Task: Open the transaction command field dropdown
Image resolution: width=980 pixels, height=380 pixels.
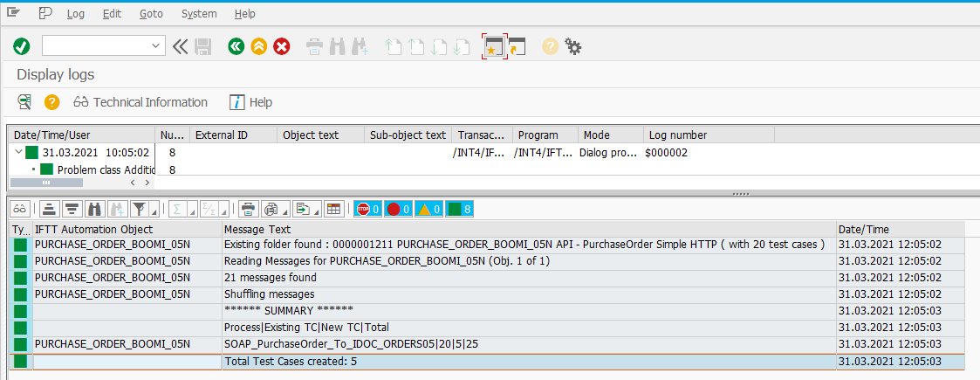Action: point(156,46)
